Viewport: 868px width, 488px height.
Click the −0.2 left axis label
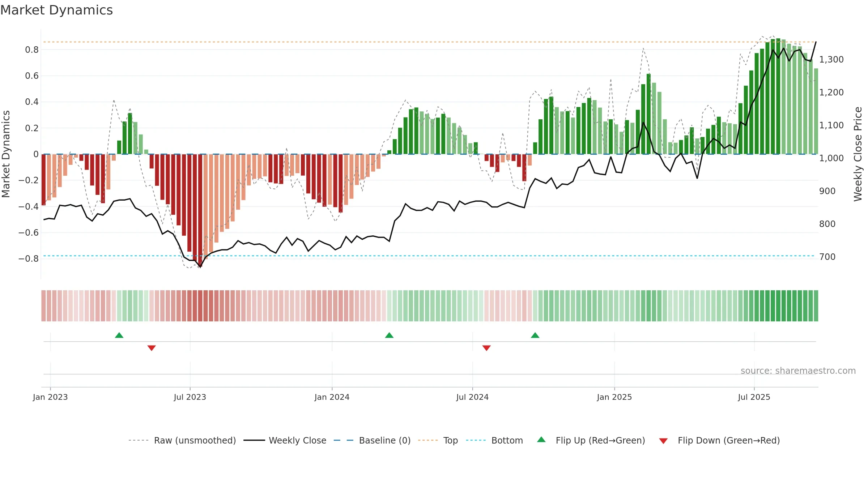(28, 180)
